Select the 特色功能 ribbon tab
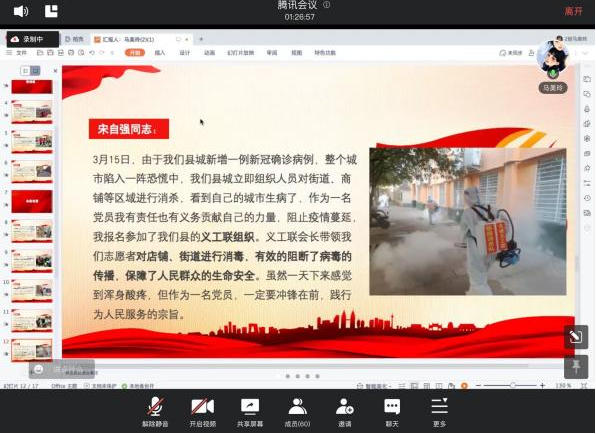 [x=325, y=53]
